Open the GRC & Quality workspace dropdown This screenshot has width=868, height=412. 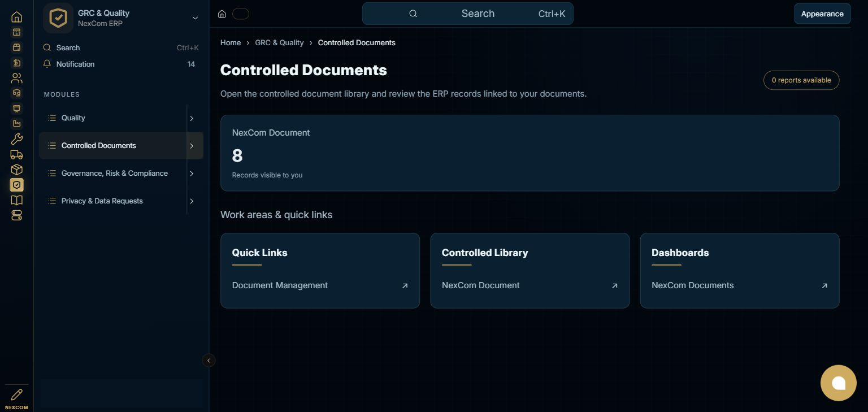coord(195,18)
